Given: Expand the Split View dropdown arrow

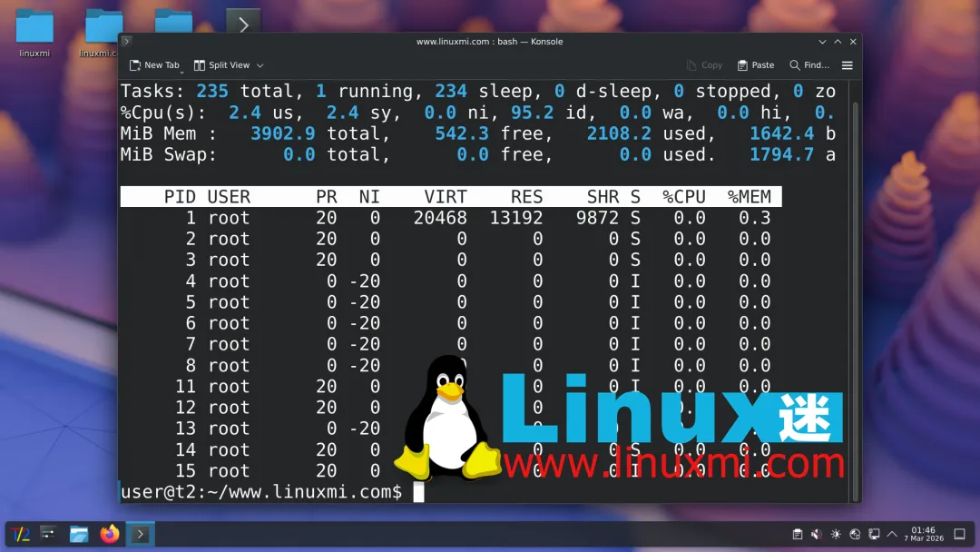Looking at the screenshot, I should (x=260, y=65).
